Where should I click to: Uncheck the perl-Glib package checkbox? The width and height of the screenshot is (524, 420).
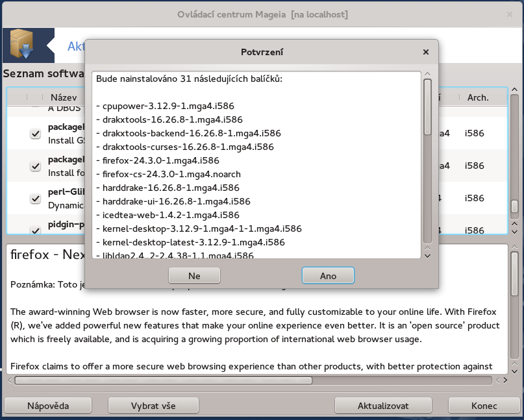(x=36, y=199)
